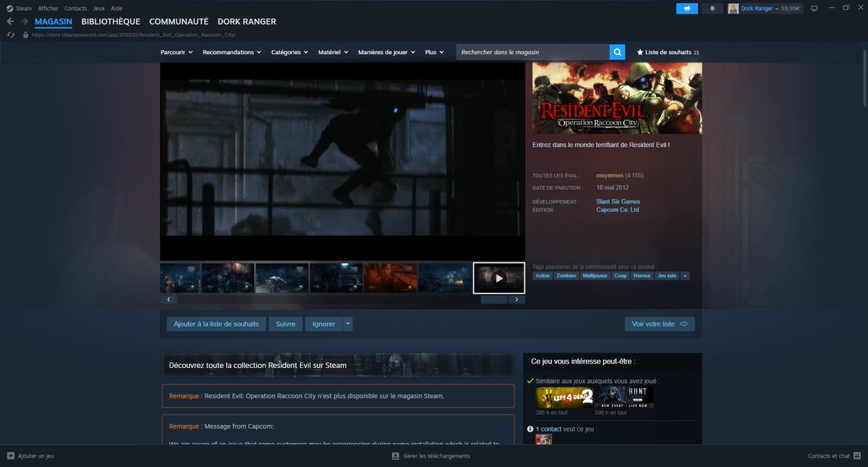
Task: Open the contacts and chat icon
Action: pyautogui.click(x=858, y=456)
